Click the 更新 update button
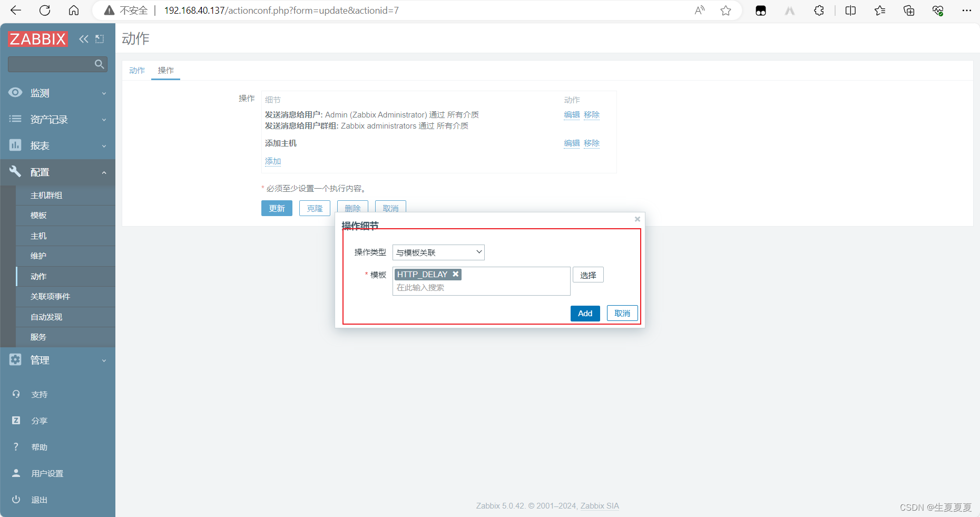This screenshot has height=517, width=980. [x=277, y=208]
